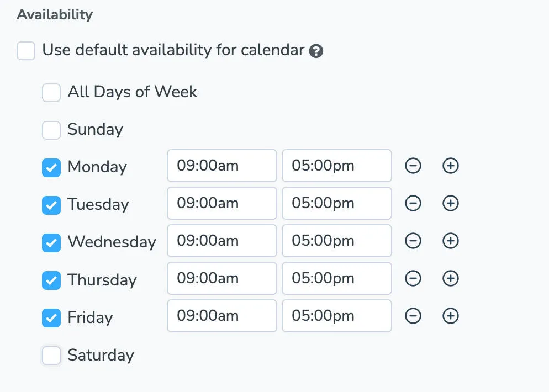This screenshot has height=392, width=549.
Task: Disable Wednesday availability
Action: click(x=51, y=242)
